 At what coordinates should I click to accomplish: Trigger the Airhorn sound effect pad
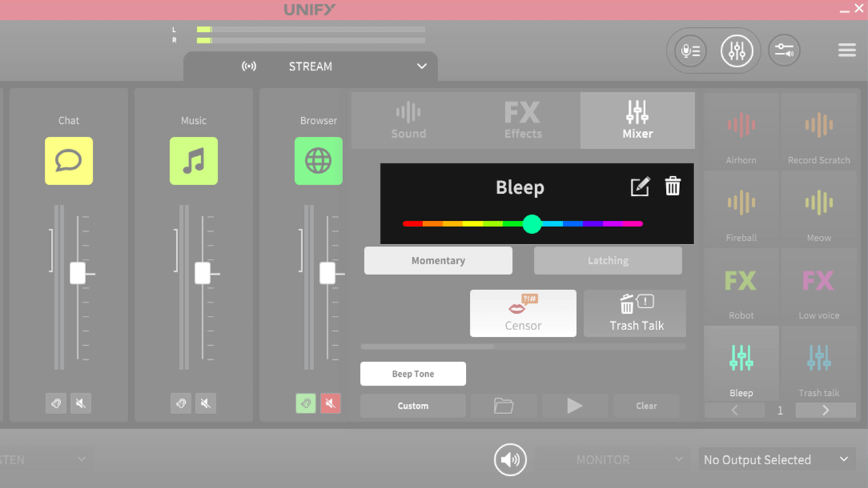point(741,132)
